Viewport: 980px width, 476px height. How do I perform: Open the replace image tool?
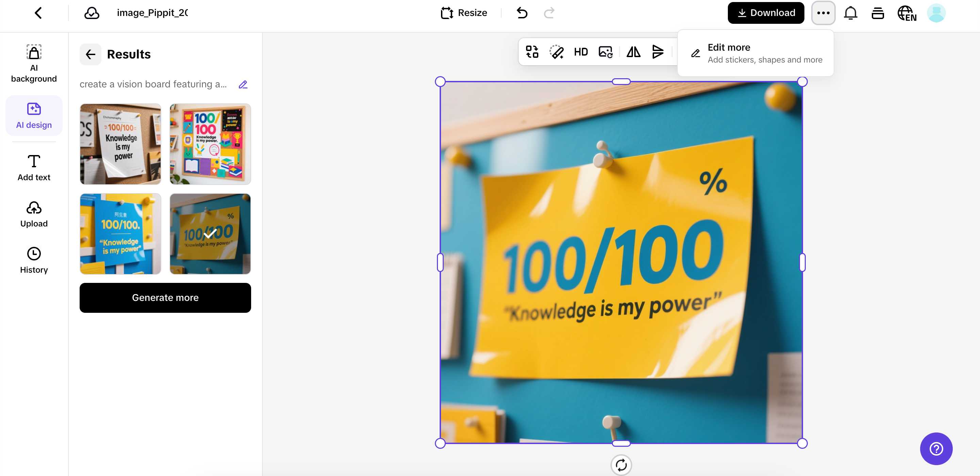point(605,52)
